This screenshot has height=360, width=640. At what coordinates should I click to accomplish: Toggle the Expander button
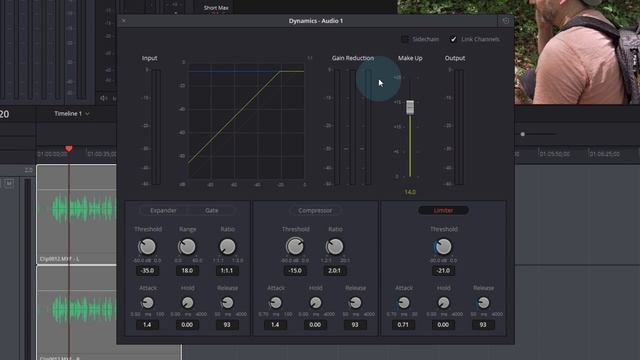pyautogui.click(x=163, y=211)
